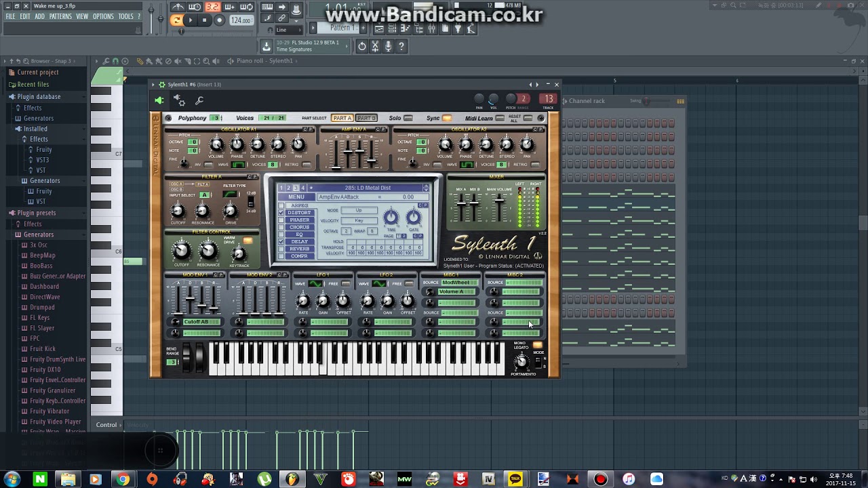Open FL Studio icon in the taskbar
This screenshot has width=868, height=488.
(x=292, y=480)
